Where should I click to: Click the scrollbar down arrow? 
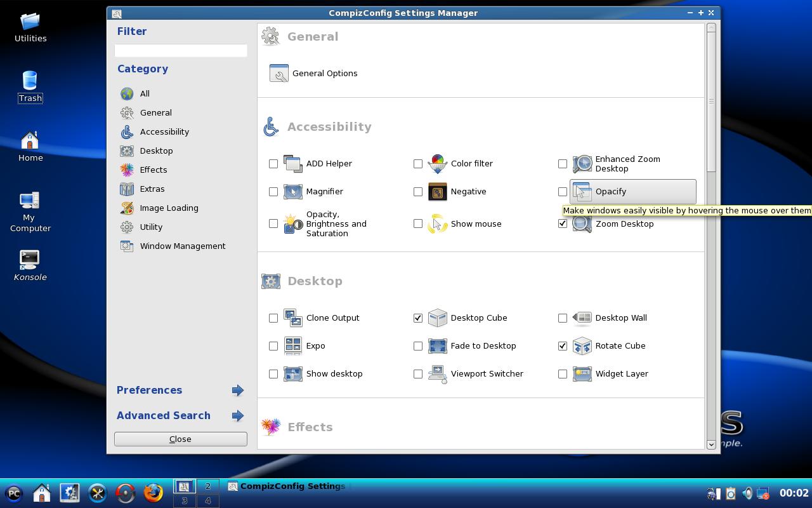click(711, 444)
